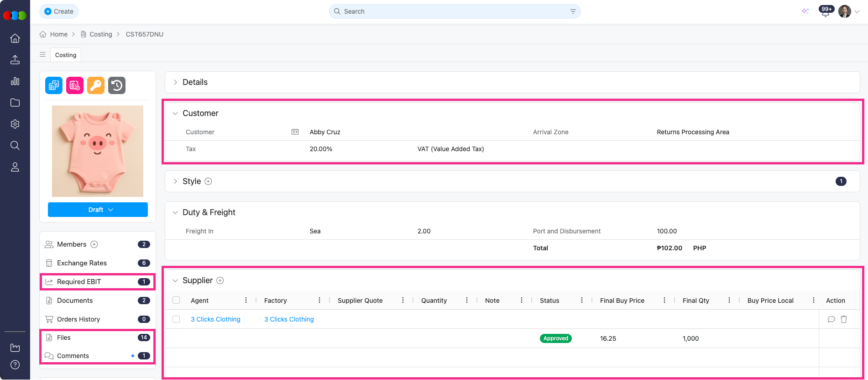Check the 3 Clicks Clothing row checkbox
This screenshot has width=868, height=380.
point(176,319)
